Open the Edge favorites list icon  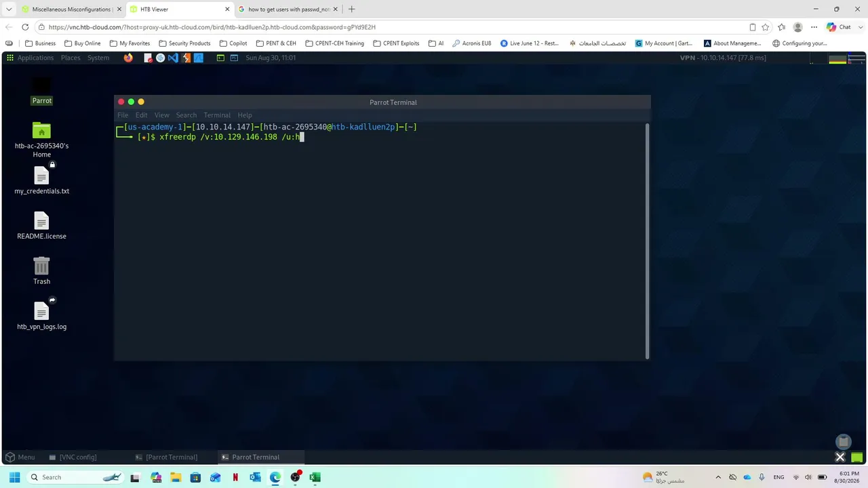tap(782, 27)
